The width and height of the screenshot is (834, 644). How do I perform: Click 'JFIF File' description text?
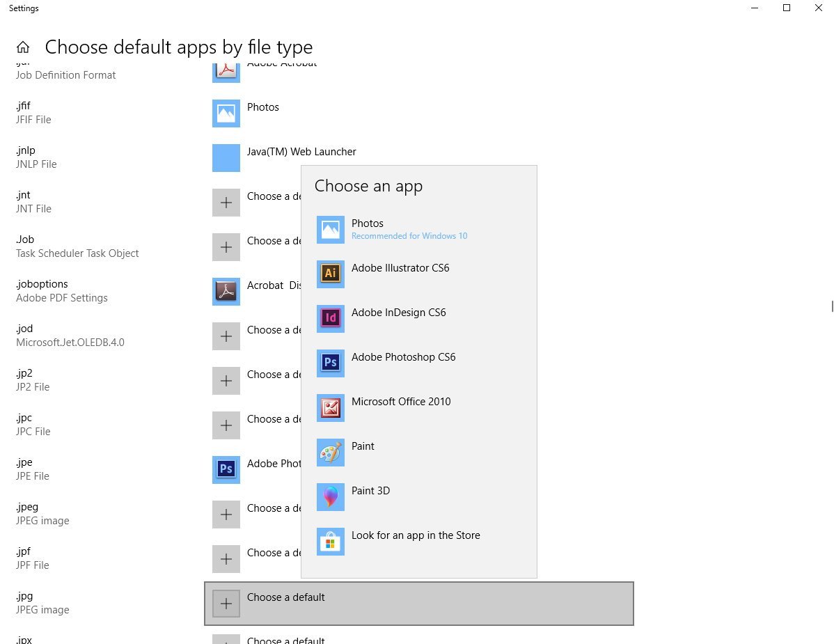33,120
